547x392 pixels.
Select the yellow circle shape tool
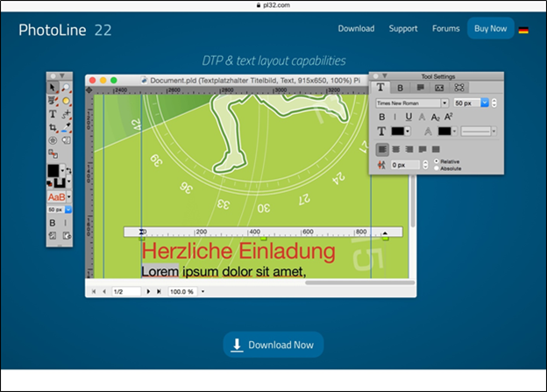(66, 101)
